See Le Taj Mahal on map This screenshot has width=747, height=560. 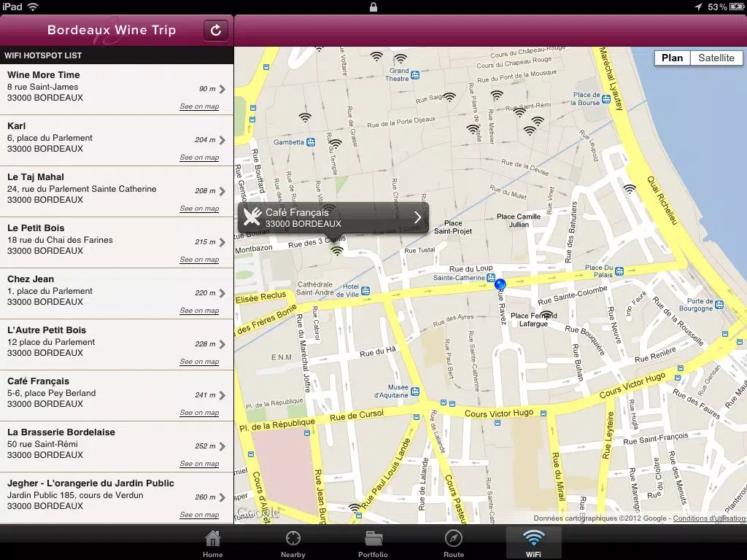(x=199, y=209)
